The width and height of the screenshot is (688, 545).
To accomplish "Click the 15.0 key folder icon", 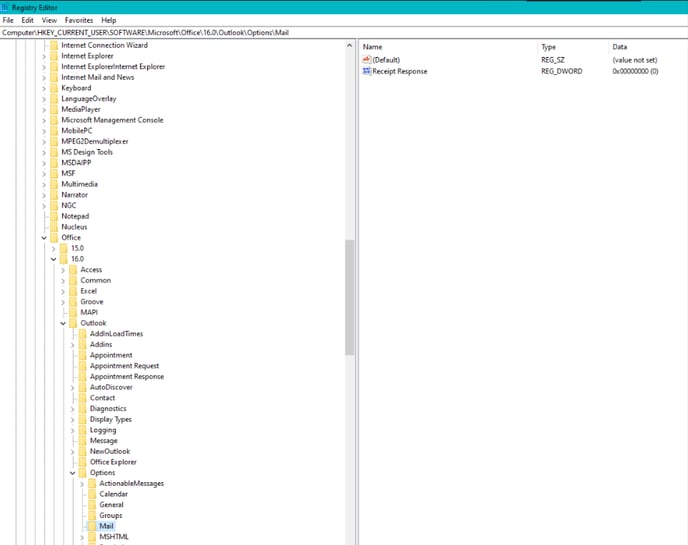I will [64, 248].
